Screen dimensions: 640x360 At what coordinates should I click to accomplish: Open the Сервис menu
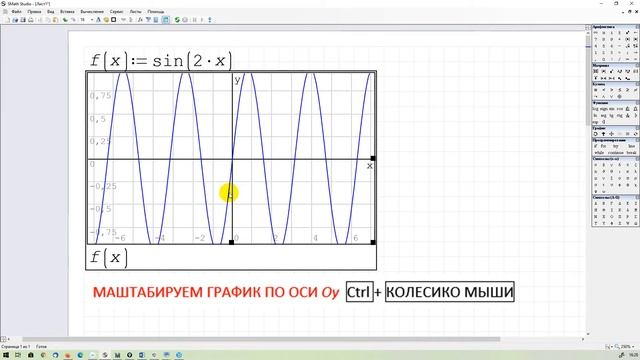coord(116,11)
